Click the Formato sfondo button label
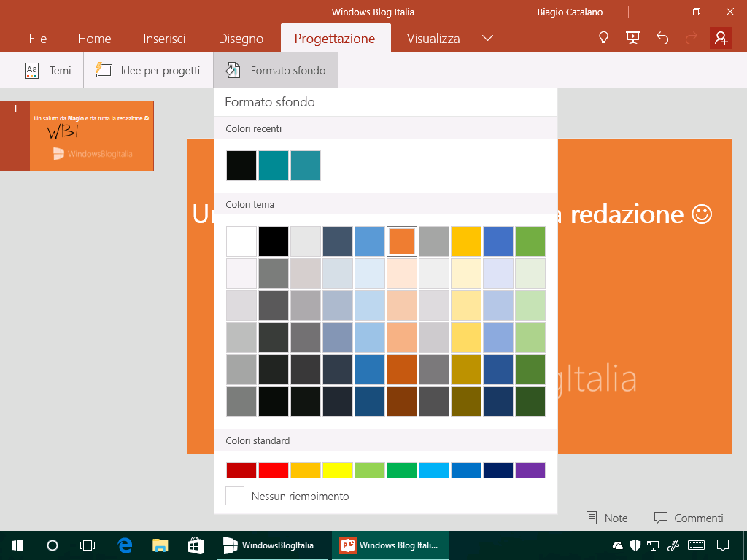 [288, 71]
